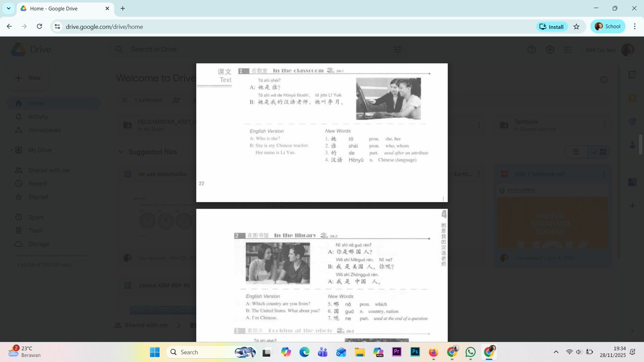Open more actions for HSK 1 Textbook.pdf

pos(604,174)
